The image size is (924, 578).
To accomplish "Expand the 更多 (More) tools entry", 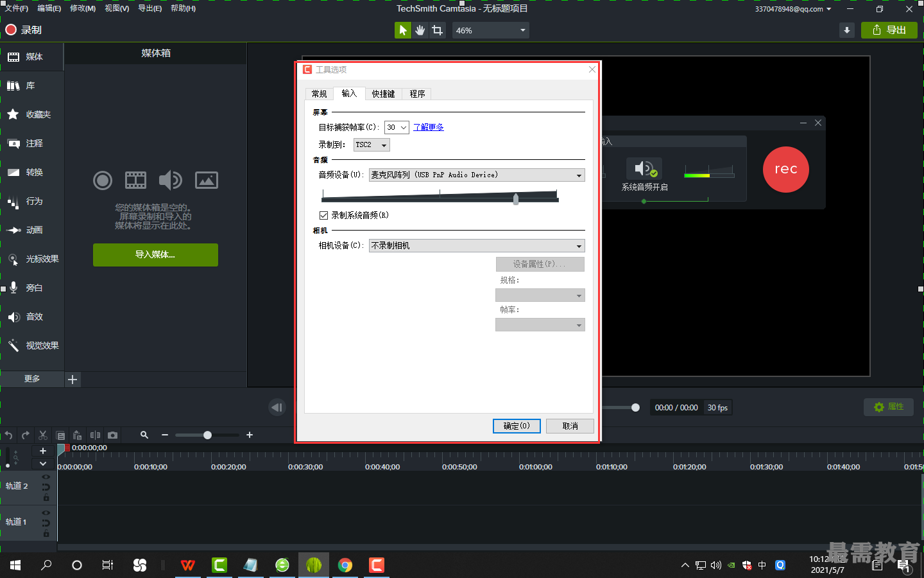I will point(32,379).
